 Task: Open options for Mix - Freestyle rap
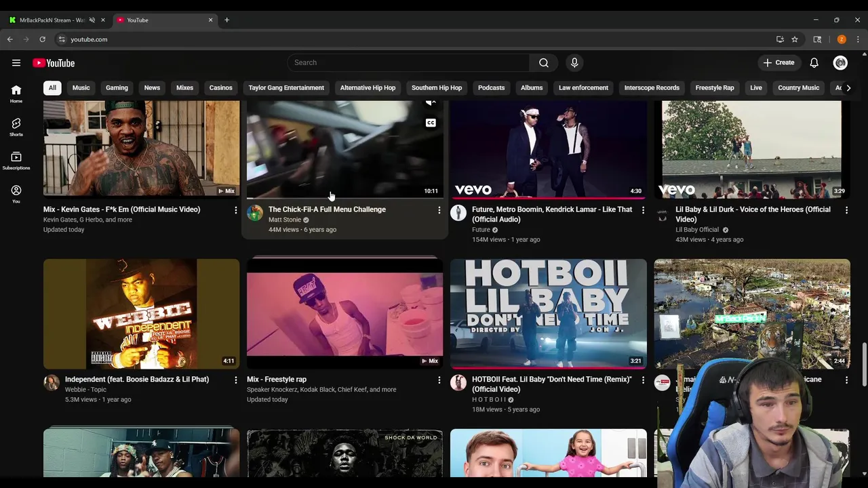[x=439, y=380]
